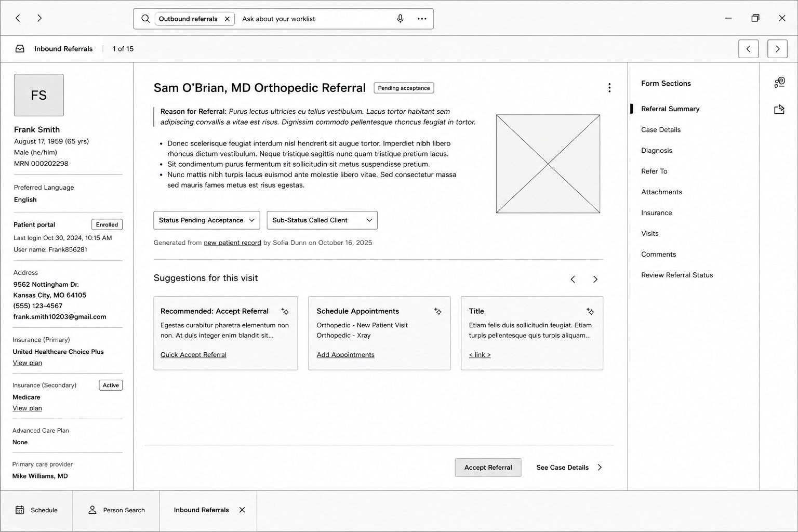Open the Schedule bottom tab
The width and height of the screenshot is (798, 532).
click(36, 510)
